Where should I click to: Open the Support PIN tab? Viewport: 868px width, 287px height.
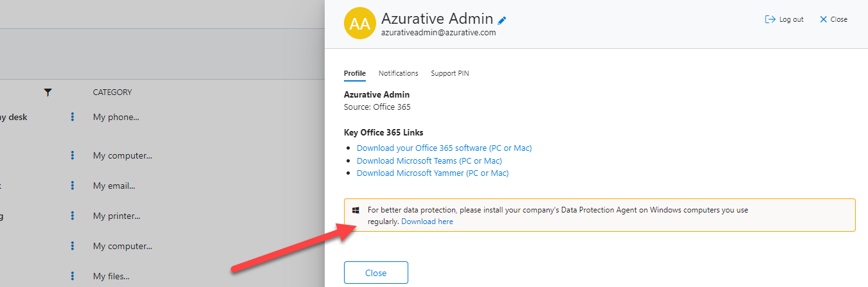449,73
